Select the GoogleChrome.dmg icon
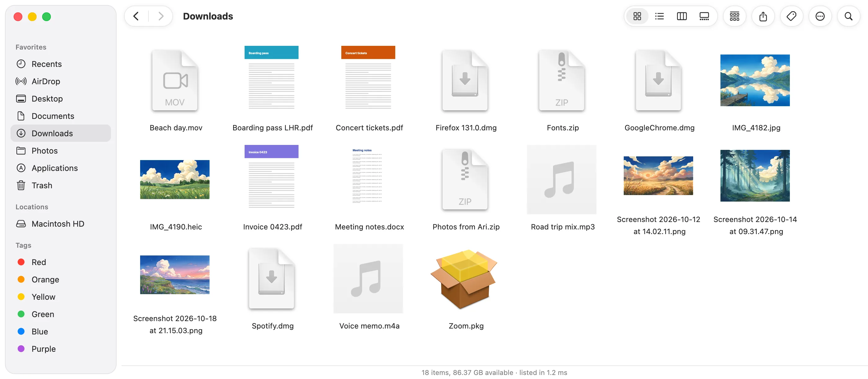This screenshot has height=379, width=868. 658,81
